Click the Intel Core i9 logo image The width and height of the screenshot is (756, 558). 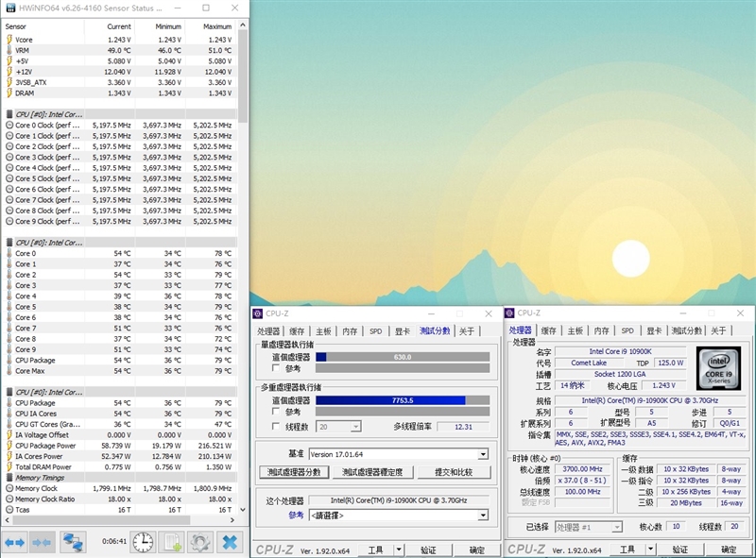coord(718,370)
